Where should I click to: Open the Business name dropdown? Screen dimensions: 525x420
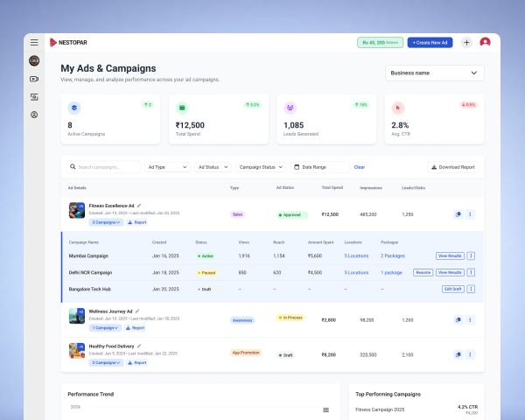coord(435,73)
